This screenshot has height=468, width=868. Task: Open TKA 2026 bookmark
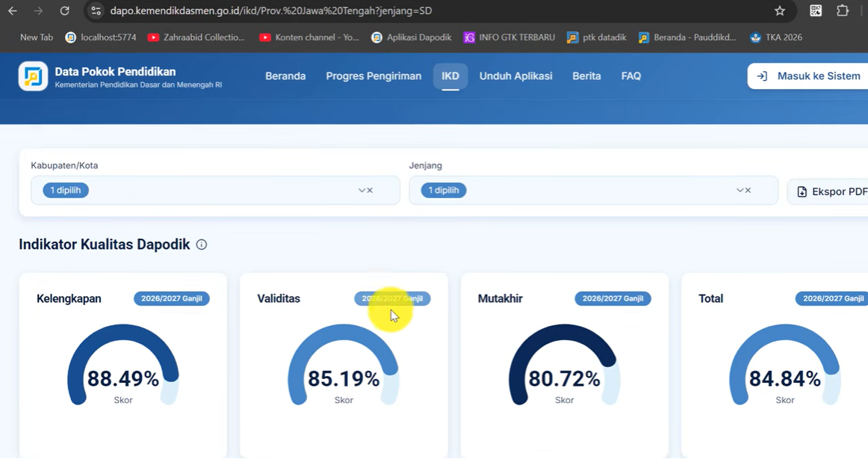point(776,37)
